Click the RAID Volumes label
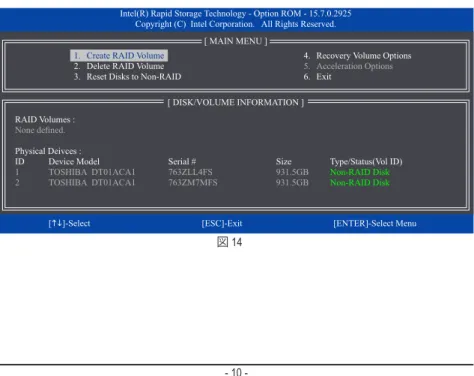This screenshot has width=474, height=376. [x=45, y=120]
